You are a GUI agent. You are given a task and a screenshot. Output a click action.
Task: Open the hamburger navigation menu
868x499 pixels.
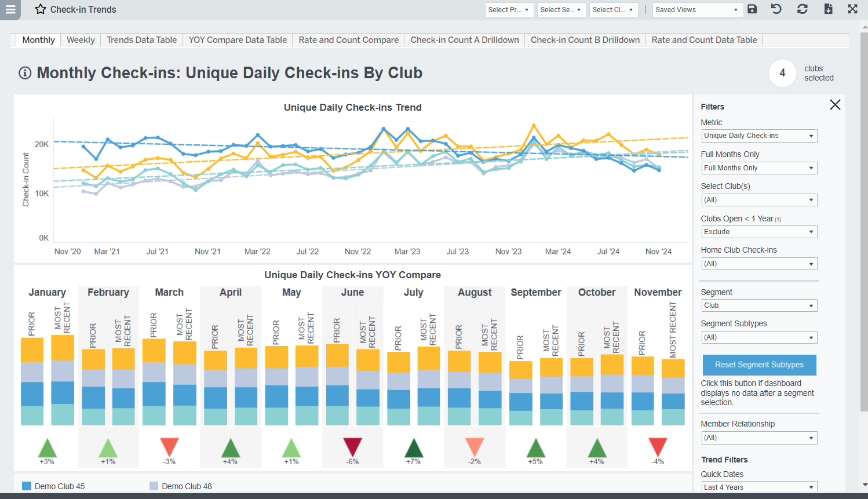pos(10,9)
